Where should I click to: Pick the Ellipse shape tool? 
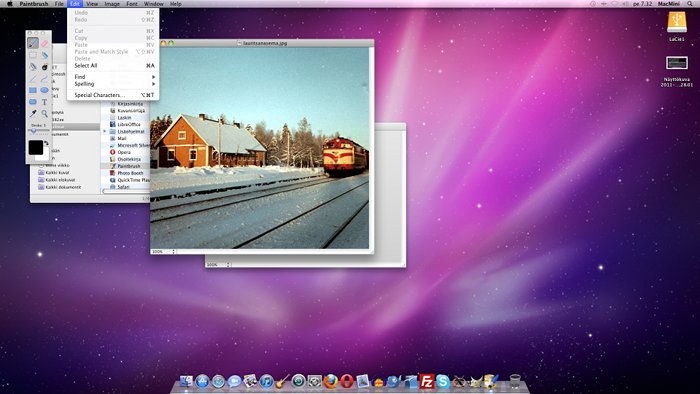tap(44, 90)
